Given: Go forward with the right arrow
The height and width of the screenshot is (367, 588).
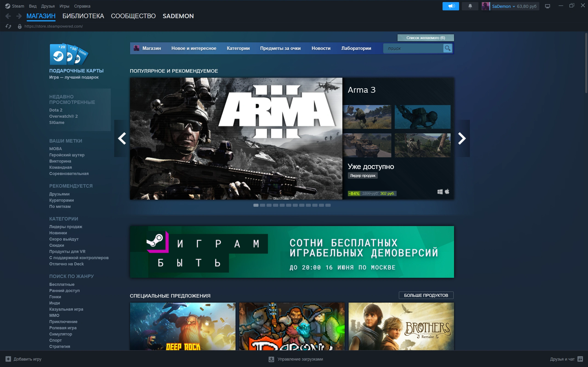Looking at the screenshot, I should click(19, 16).
